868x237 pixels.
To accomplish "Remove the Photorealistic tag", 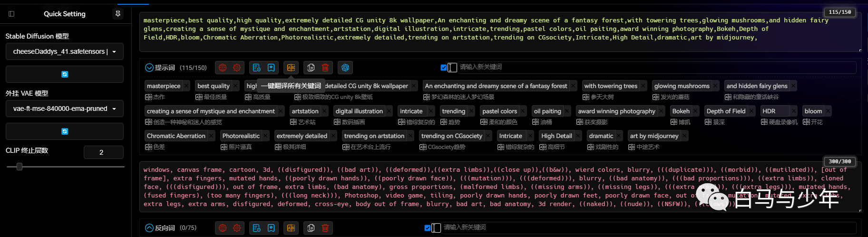I will tap(266, 136).
